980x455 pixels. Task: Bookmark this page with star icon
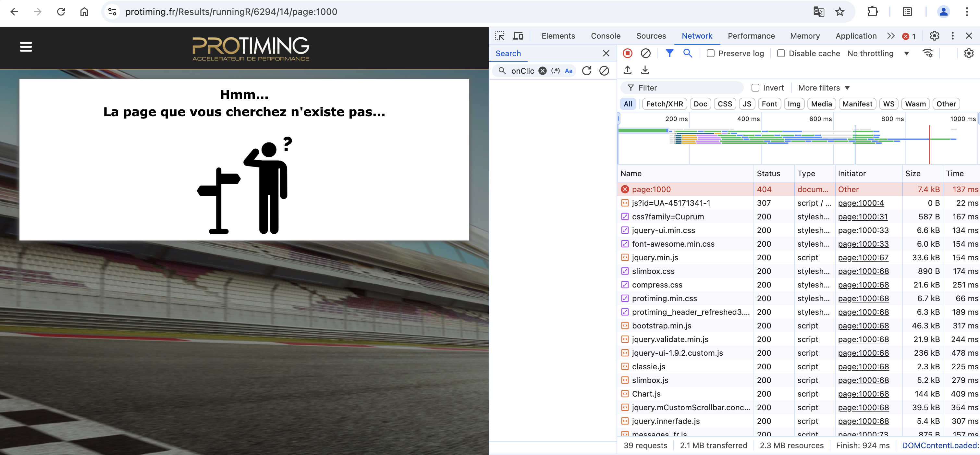(x=839, y=12)
